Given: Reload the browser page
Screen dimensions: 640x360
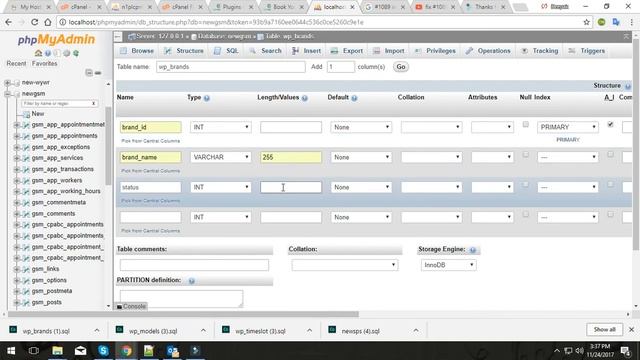Looking at the screenshot, I should (34, 22).
